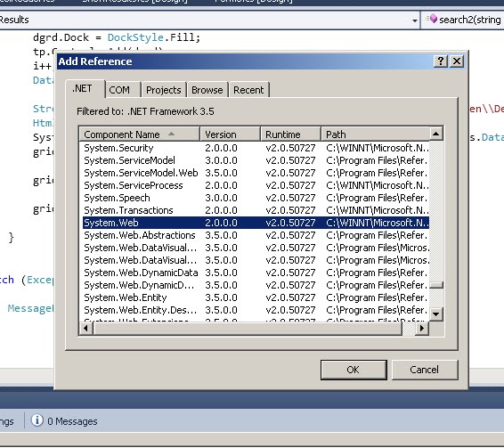Select System.Web.Abstractions component
The image size is (504, 448).
[256, 235]
